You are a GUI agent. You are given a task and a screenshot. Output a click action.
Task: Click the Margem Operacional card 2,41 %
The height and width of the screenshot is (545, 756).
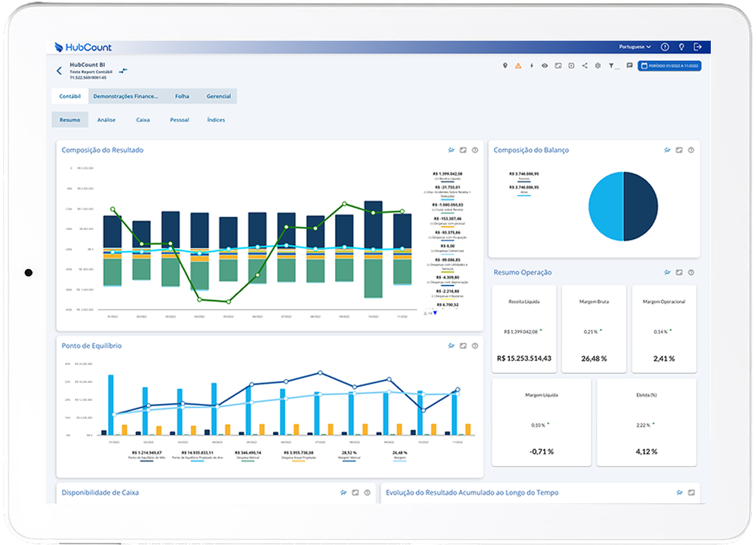coord(664,329)
